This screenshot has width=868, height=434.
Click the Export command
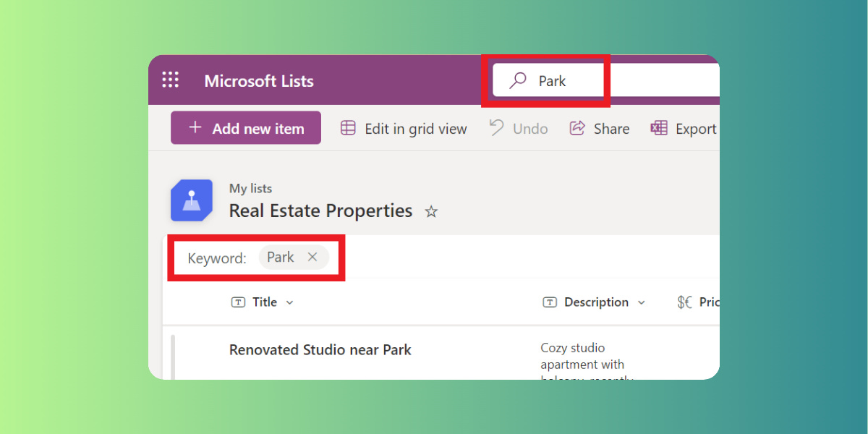684,129
